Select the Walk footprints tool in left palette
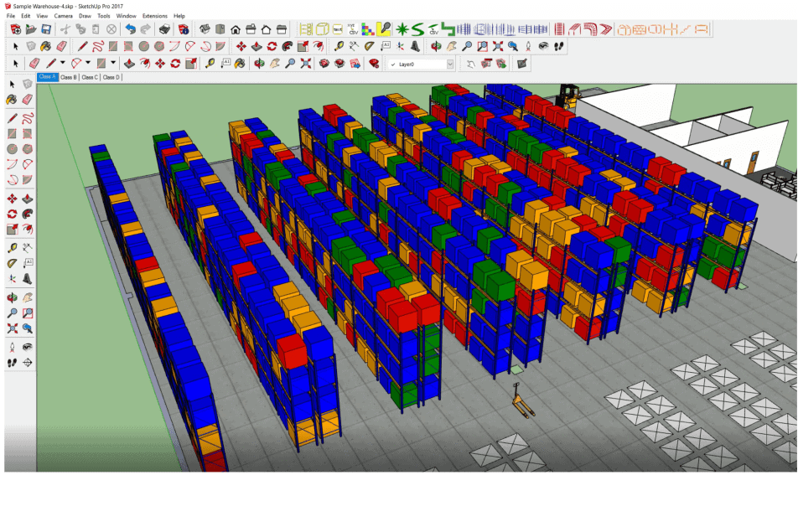This screenshot has width=798, height=532. click(13, 363)
